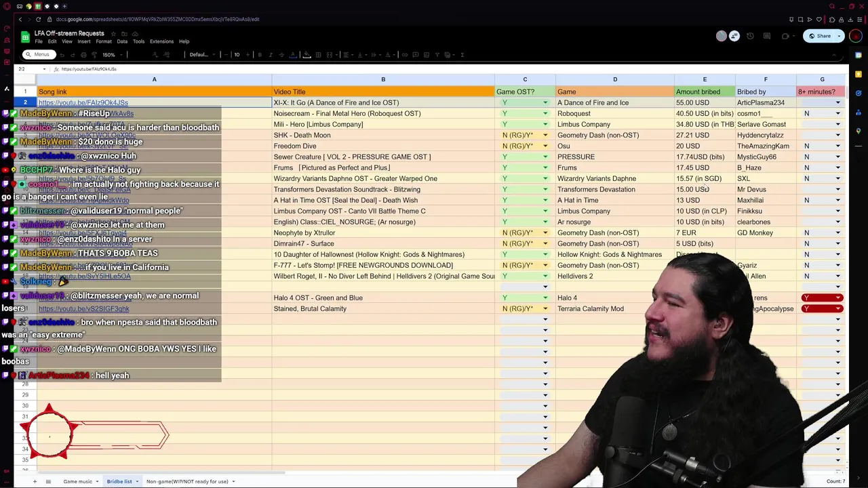Screen dimensions: 868x488
Task: Click the Insert chart icon
Action: tap(427, 55)
